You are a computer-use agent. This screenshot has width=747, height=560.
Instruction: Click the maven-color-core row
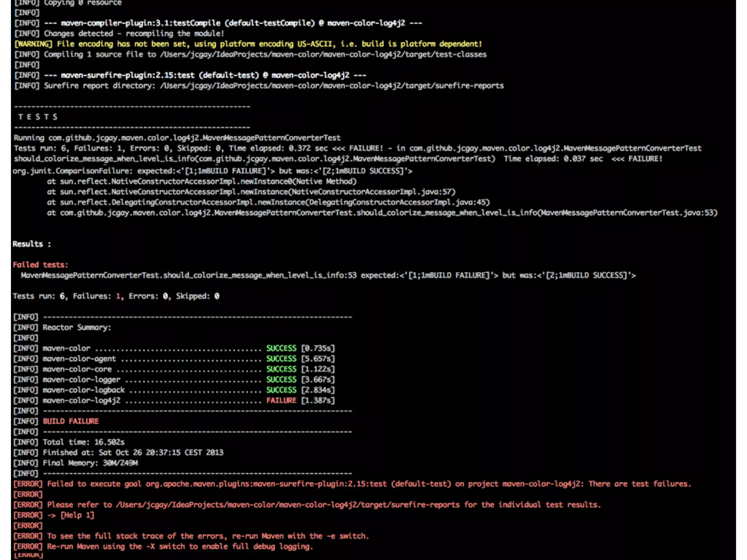174,369
